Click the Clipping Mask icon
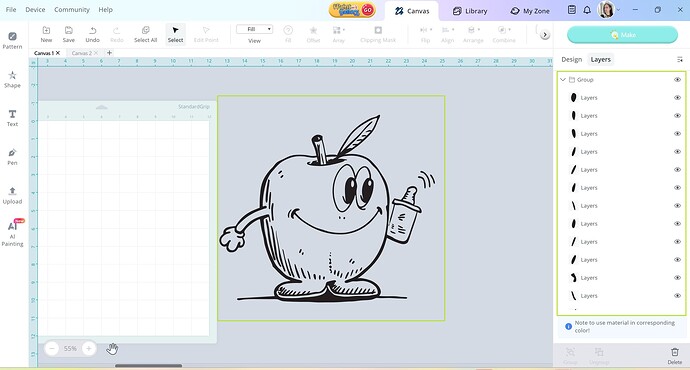This screenshot has width=690, height=370. (x=378, y=30)
